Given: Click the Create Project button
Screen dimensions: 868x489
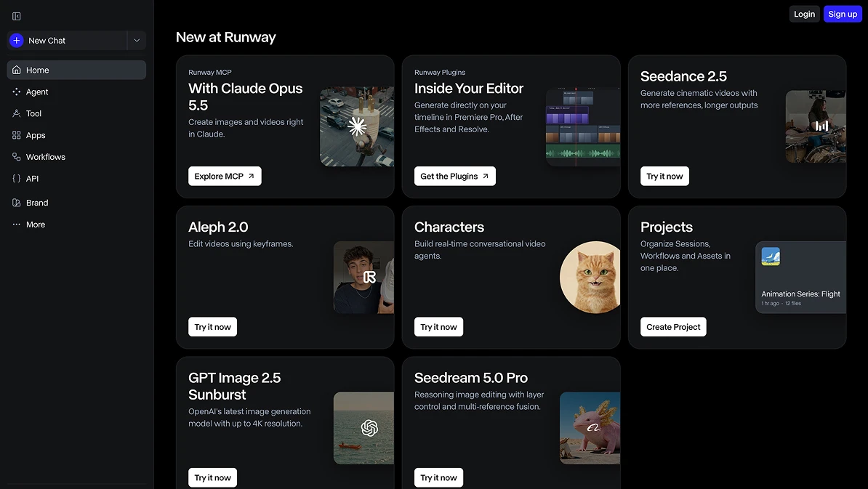Looking at the screenshot, I should [673, 327].
